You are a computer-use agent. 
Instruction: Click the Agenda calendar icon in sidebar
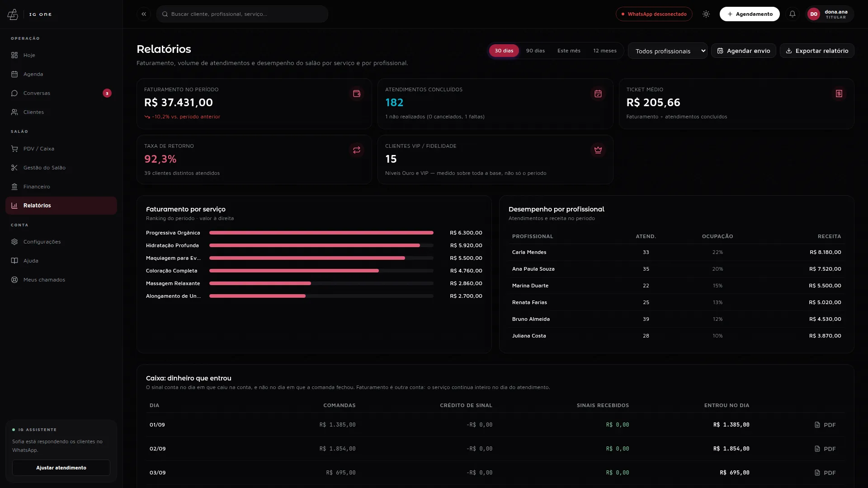point(14,74)
